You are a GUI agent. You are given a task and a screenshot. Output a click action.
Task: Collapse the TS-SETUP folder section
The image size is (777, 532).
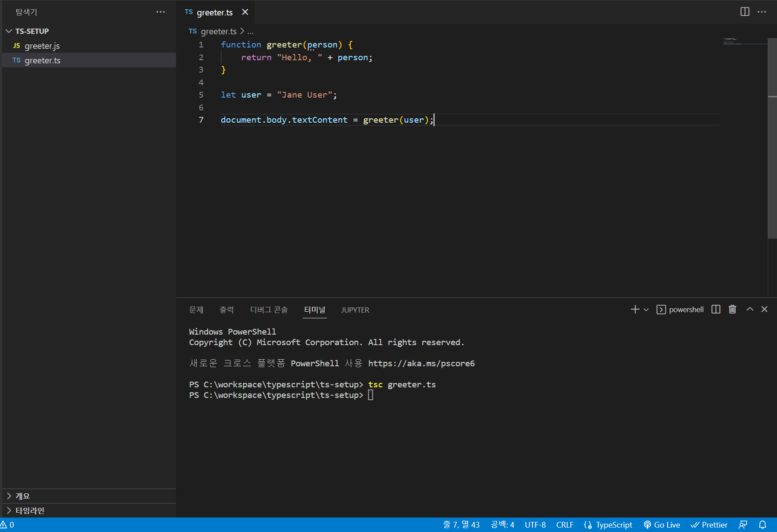pos(89,31)
